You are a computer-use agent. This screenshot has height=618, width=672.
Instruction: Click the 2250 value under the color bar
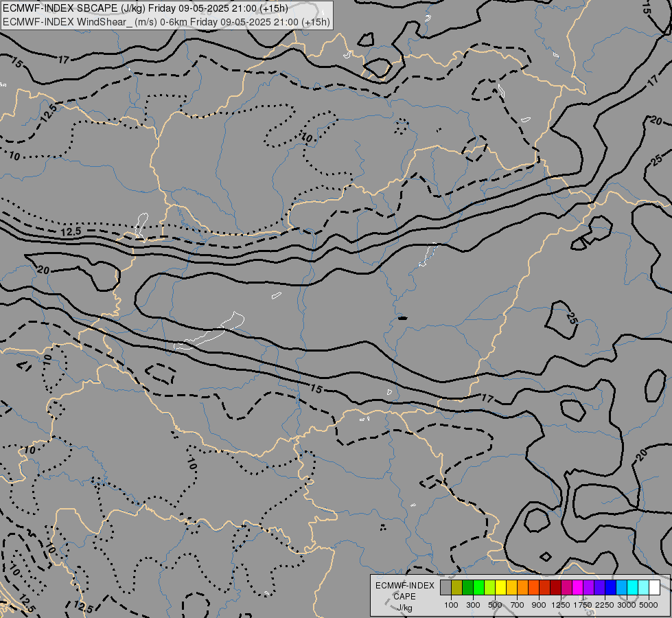(605, 605)
